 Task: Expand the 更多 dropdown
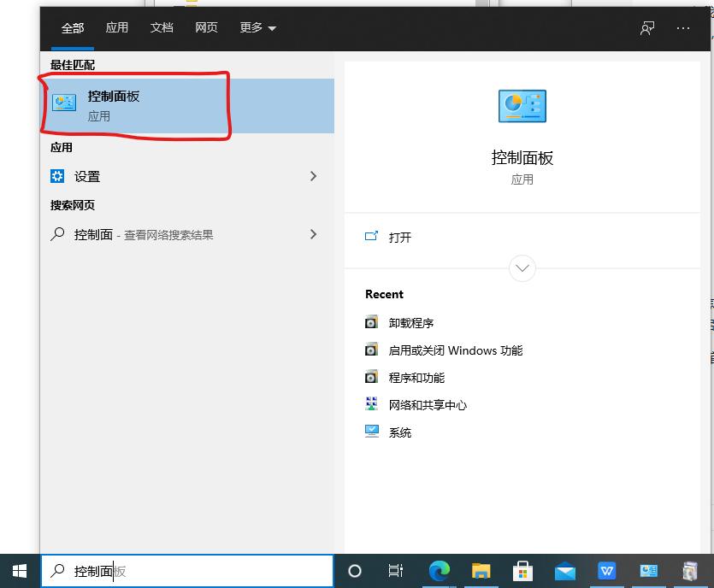coord(257,27)
